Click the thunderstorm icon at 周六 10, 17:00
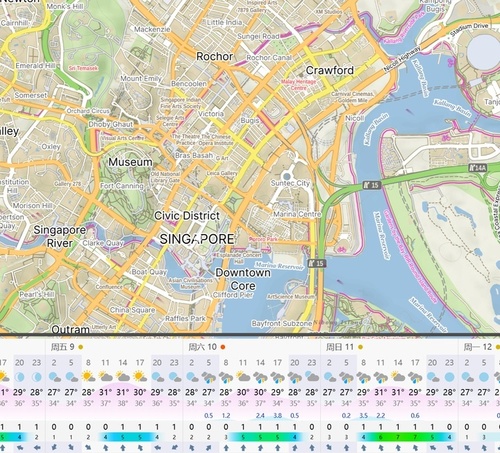Screen dimensions: 500x453 [x=277, y=377]
